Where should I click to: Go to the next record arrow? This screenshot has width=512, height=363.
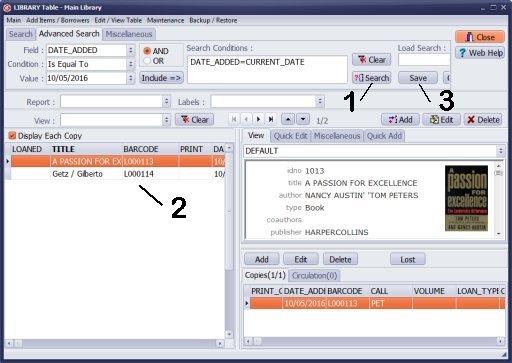coord(258,119)
